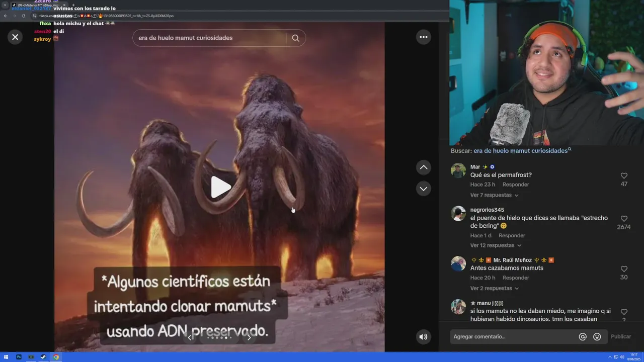
Task: Show previous slide in photo carousel
Action: point(190,337)
